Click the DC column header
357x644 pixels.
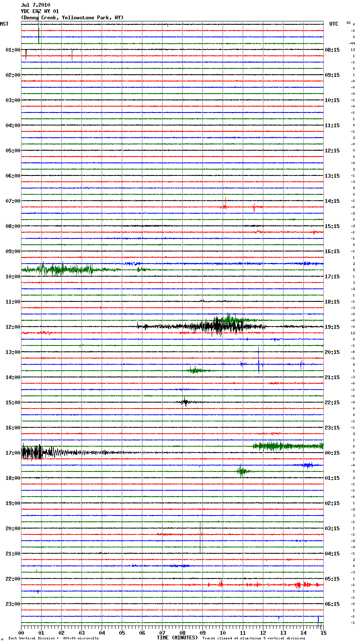point(349,23)
